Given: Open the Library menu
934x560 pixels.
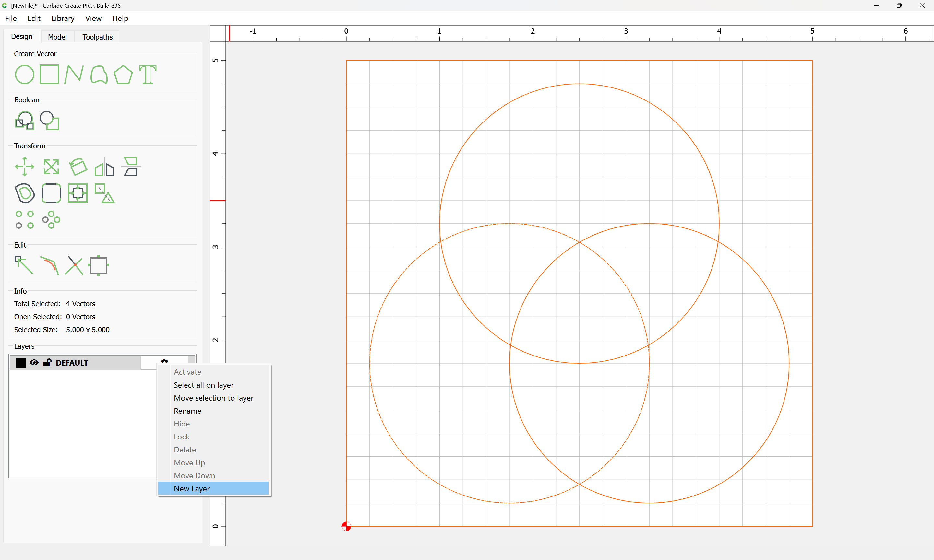Looking at the screenshot, I should pyautogui.click(x=63, y=18).
